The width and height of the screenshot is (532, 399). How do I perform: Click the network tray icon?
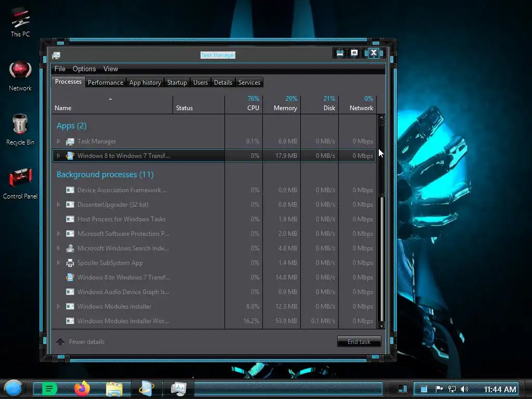[451, 389]
